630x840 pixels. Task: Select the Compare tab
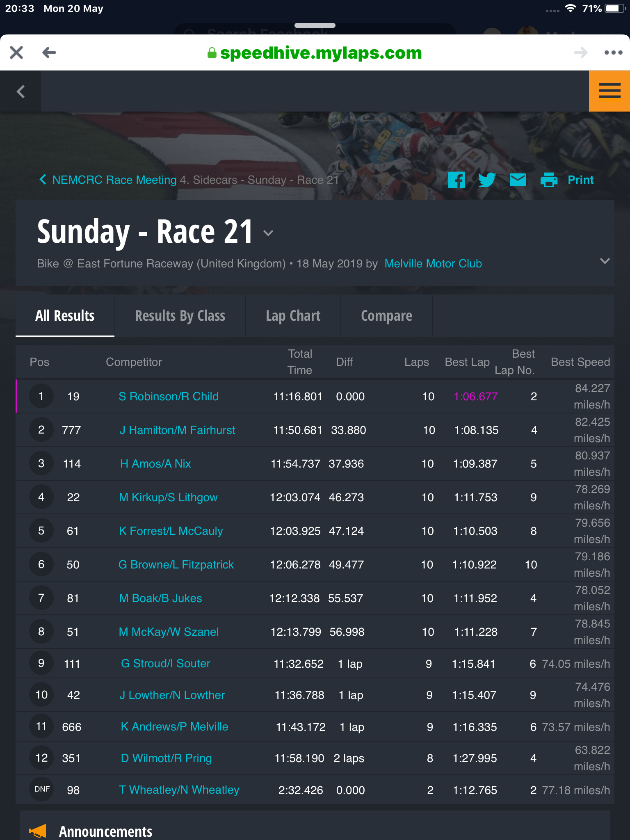point(387,316)
